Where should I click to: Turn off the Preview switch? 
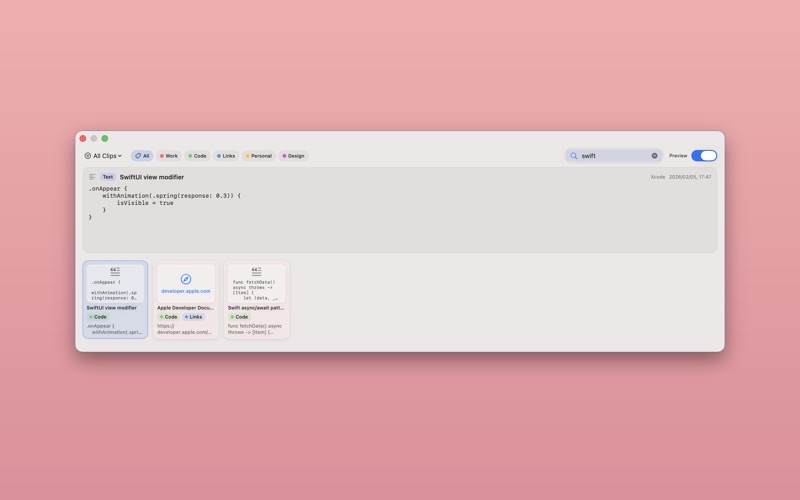coord(704,156)
